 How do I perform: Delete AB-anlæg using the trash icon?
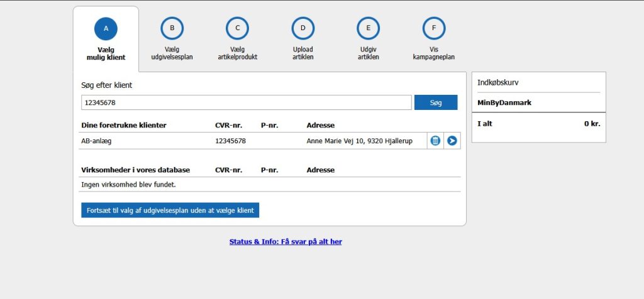click(x=435, y=141)
